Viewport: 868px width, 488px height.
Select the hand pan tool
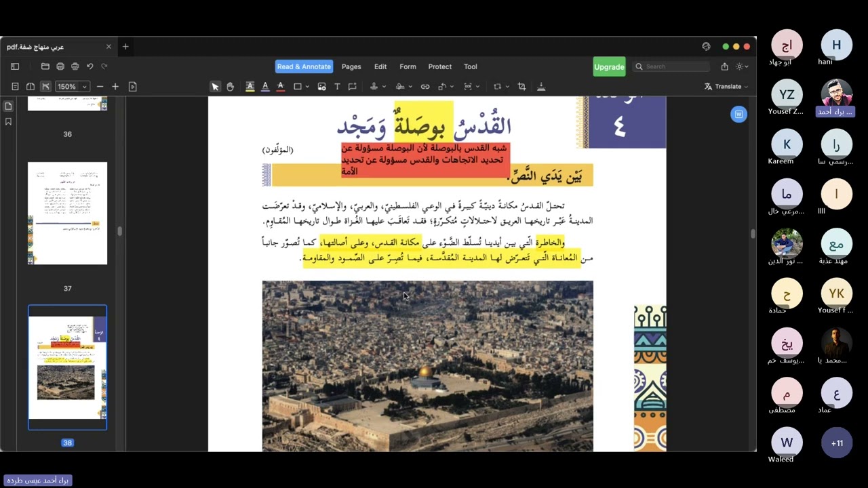pos(230,87)
